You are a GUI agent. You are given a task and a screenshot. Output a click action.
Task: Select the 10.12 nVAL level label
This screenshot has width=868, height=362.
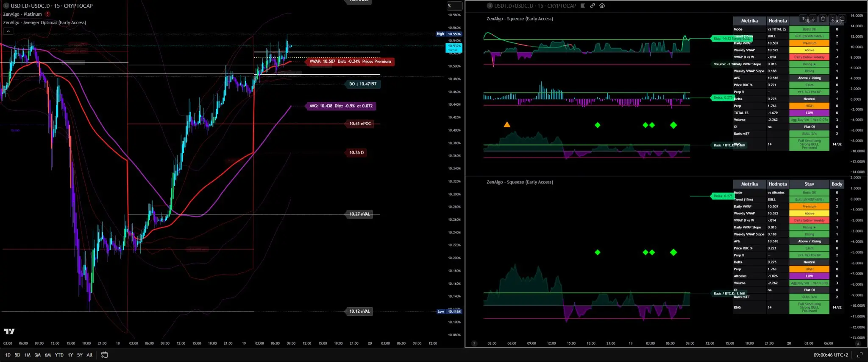coord(359,311)
